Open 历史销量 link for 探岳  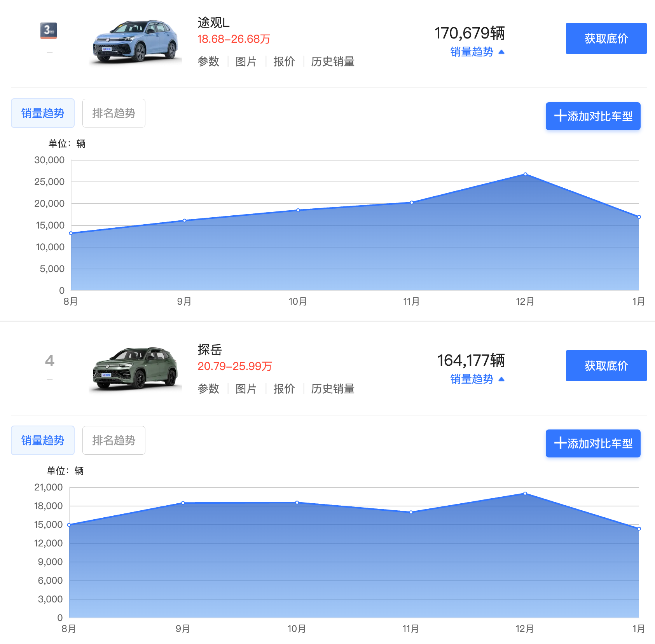click(x=333, y=389)
